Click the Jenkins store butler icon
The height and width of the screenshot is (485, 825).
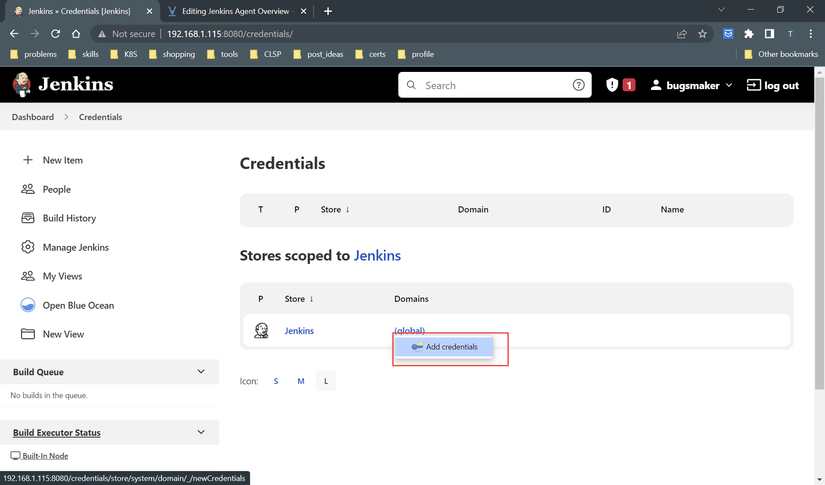(x=261, y=331)
